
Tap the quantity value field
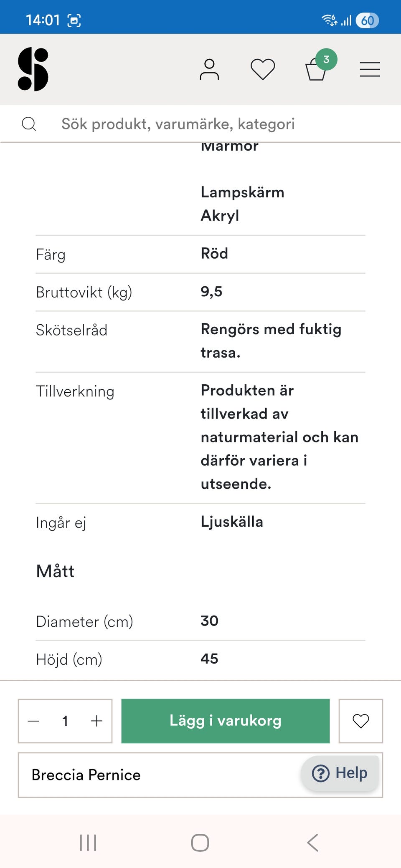65,721
